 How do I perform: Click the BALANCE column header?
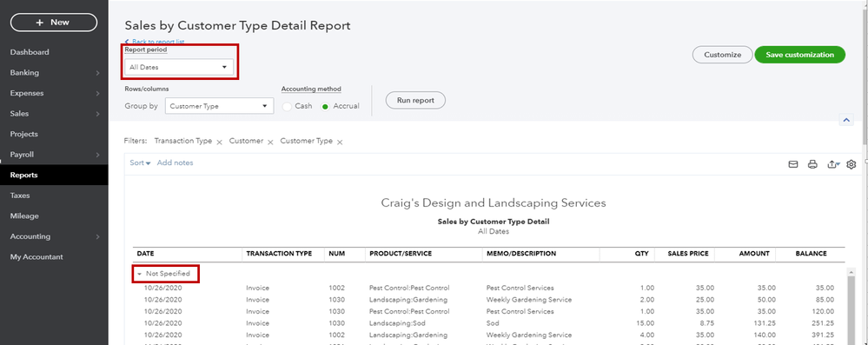point(812,254)
